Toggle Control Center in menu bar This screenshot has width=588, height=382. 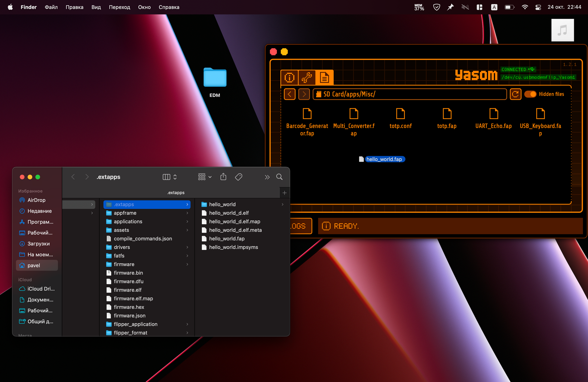(538, 7)
